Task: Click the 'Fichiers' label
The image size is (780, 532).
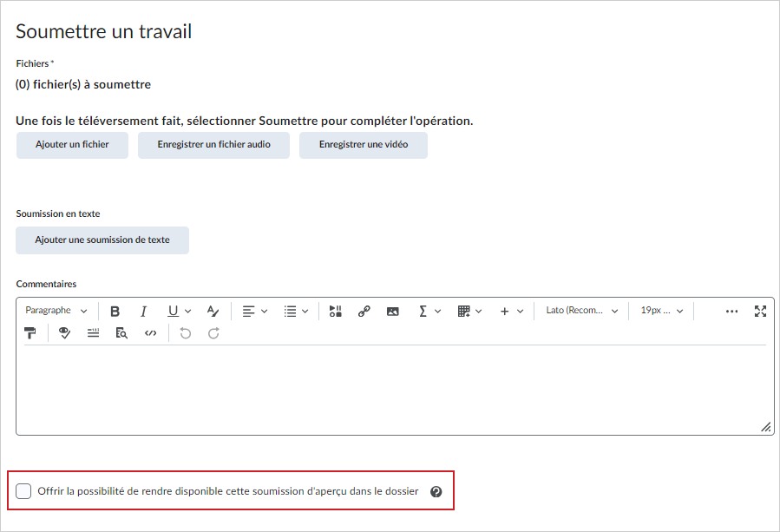Action: [x=32, y=63]
